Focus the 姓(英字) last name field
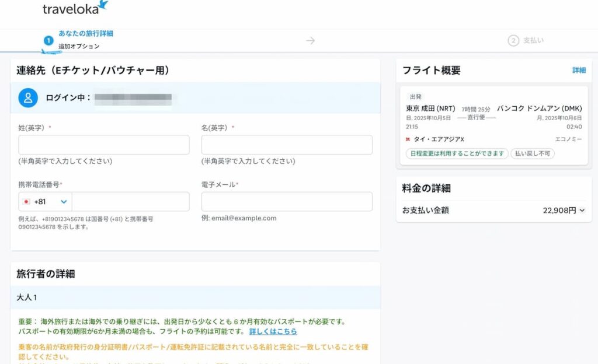This screenshot has height=364, width=598. point(104,145)
